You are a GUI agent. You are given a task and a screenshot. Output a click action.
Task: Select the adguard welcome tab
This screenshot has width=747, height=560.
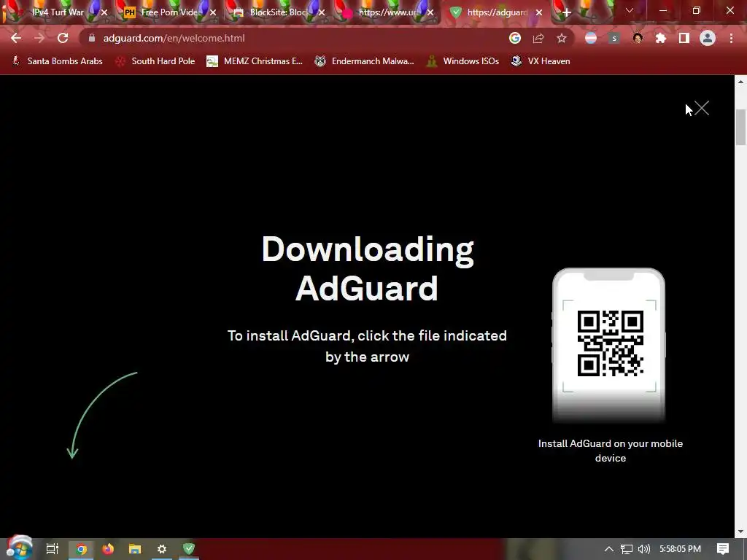pyautogui.click(x=495, y=12)
